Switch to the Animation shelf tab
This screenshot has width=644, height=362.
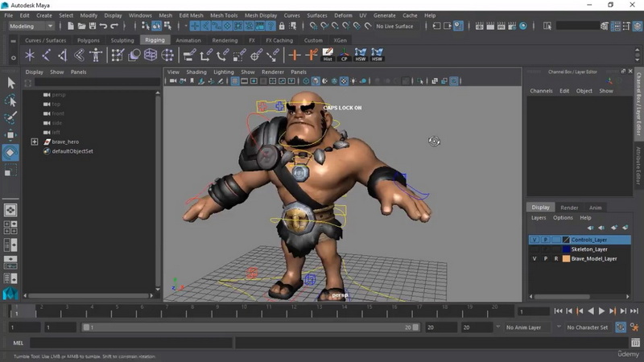point(188,40)
